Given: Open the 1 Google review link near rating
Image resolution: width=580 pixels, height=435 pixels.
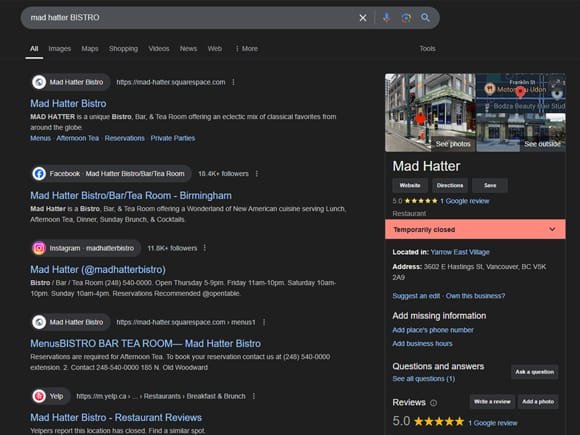Looking at the screenshot, I should click(x=465, y=201).
